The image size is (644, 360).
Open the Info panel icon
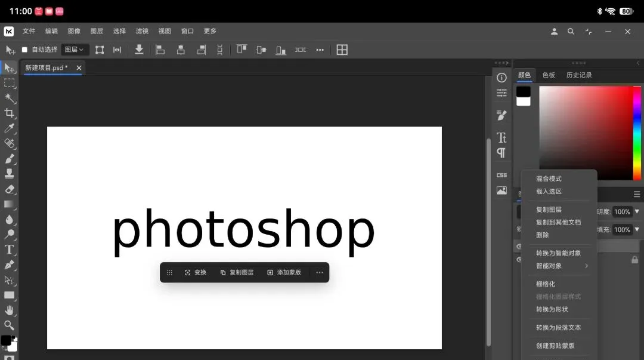point(501,78)
